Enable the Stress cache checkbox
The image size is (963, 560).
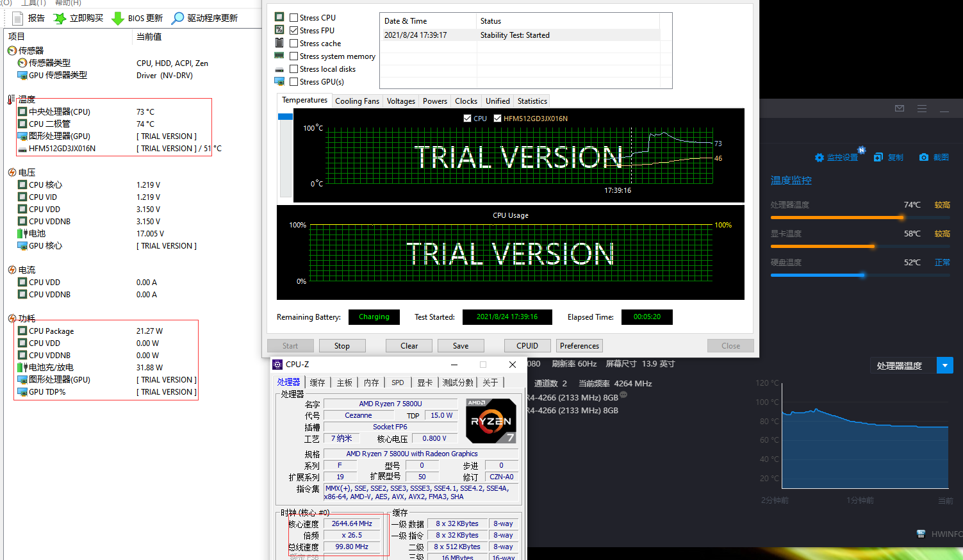(x=293, y=43)
